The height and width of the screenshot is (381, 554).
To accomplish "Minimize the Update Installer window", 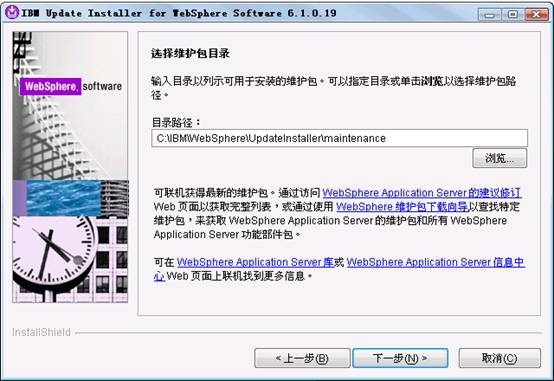I will 489,14.
